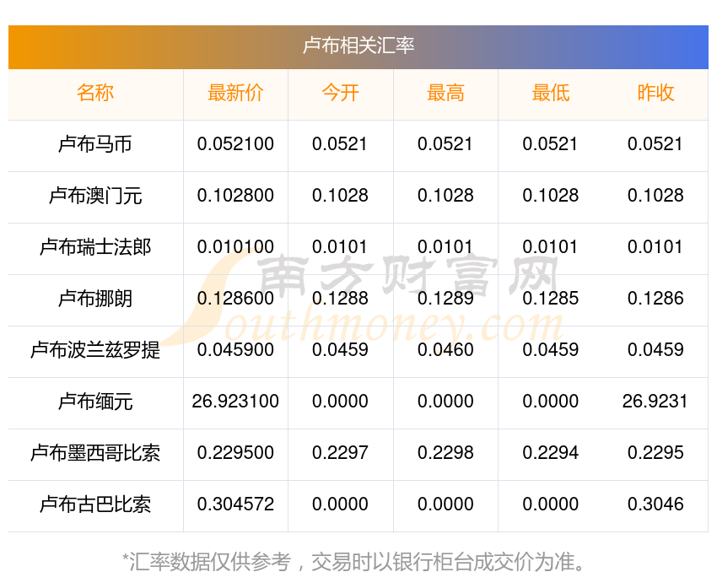Select the 0.1289 highest price cell
Screen dimensions: 717x588
coord(445,299)
